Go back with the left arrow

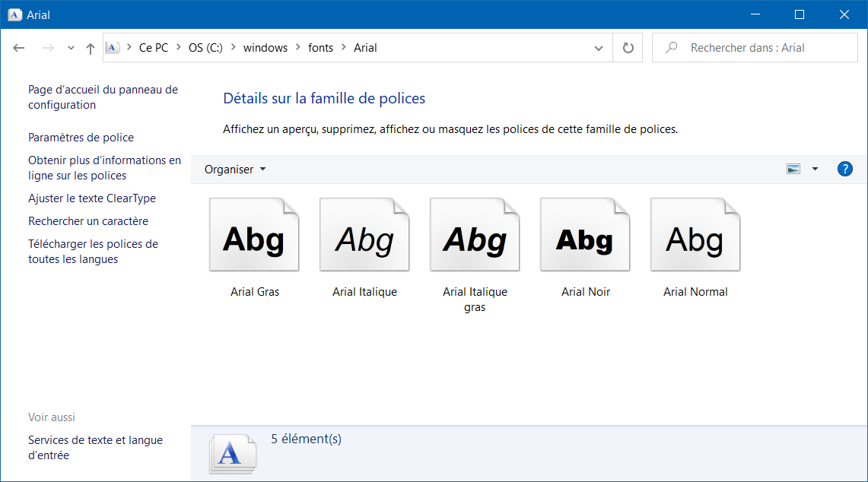(19, 48)
